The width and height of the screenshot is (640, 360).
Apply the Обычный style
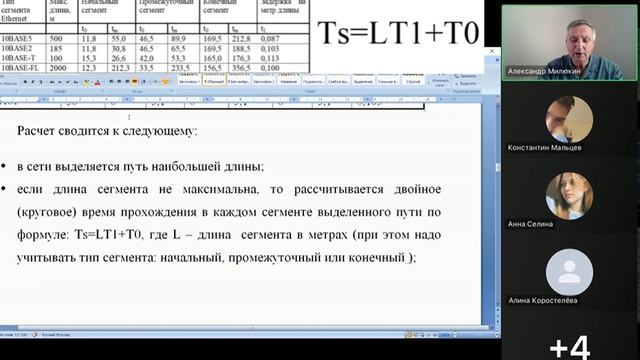point(213,80)
